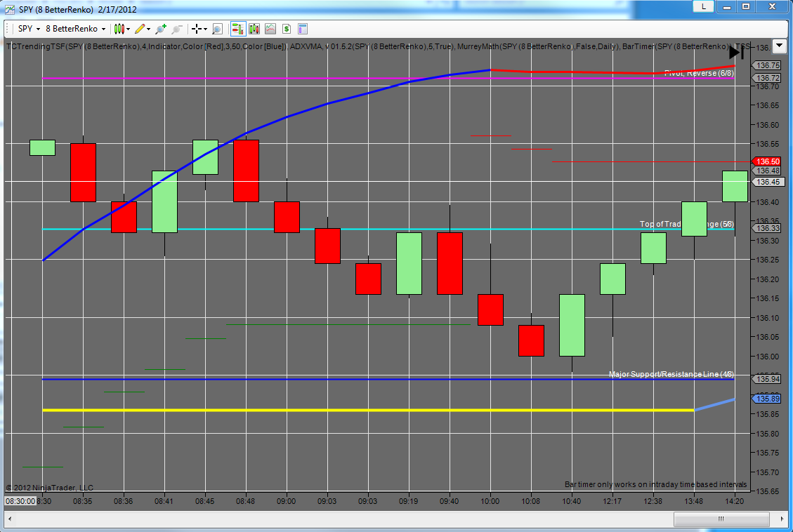This screenshot has width=793, height=532.
Task: Open the 8 BetterRenko interval dropdown
Action: coord(75,29)
